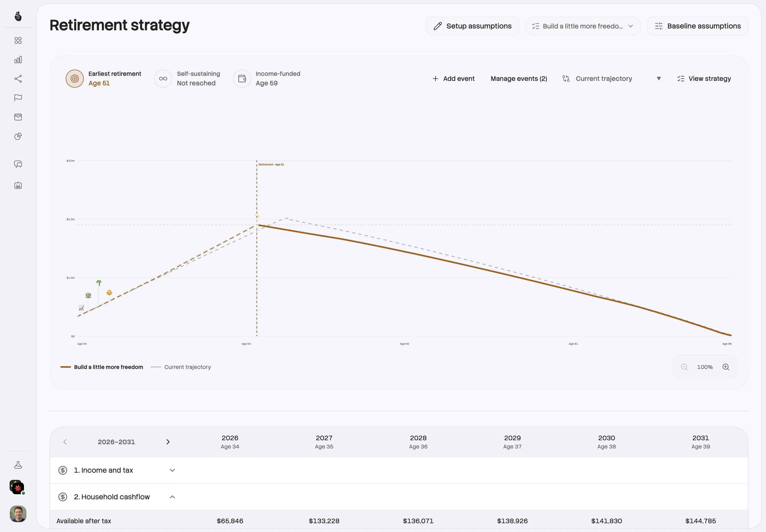Open the lab flask icon in sidebar

coord(18,465)
